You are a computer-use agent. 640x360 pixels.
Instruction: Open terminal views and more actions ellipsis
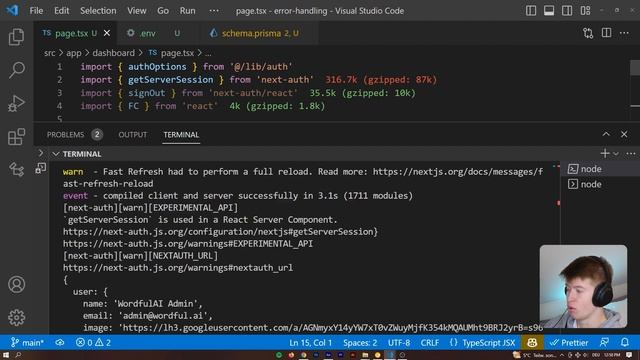tap(631, 153)
